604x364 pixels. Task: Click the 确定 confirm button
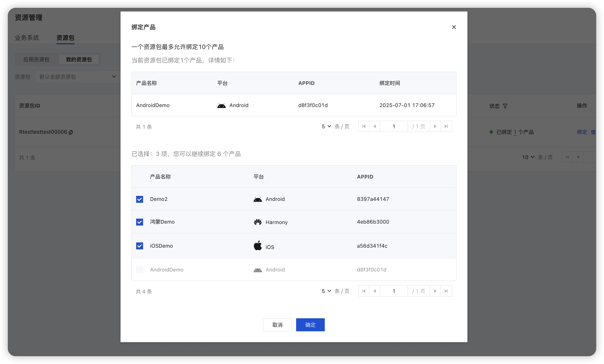310,325
